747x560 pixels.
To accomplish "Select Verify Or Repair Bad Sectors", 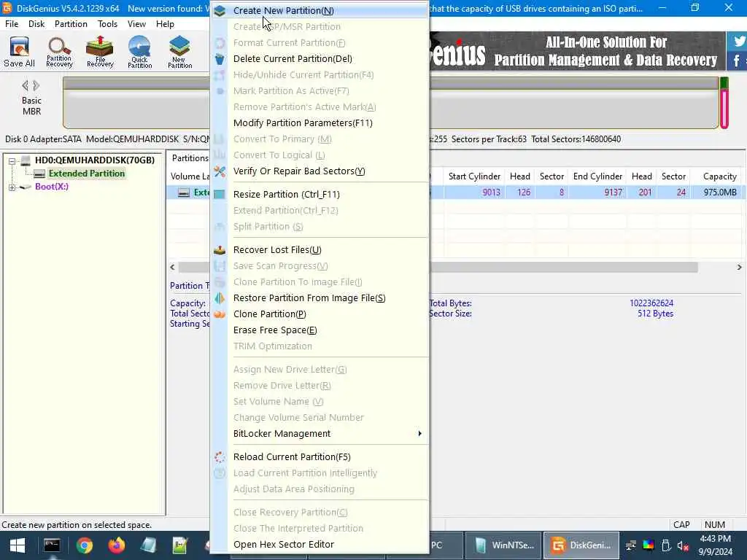I will pos(320,171).
